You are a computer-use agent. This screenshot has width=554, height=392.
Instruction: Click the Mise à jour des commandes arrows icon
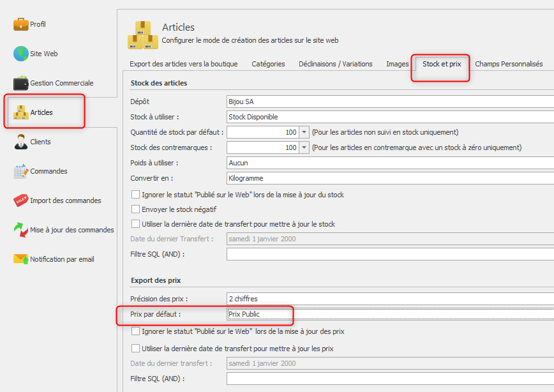(21, 230)
